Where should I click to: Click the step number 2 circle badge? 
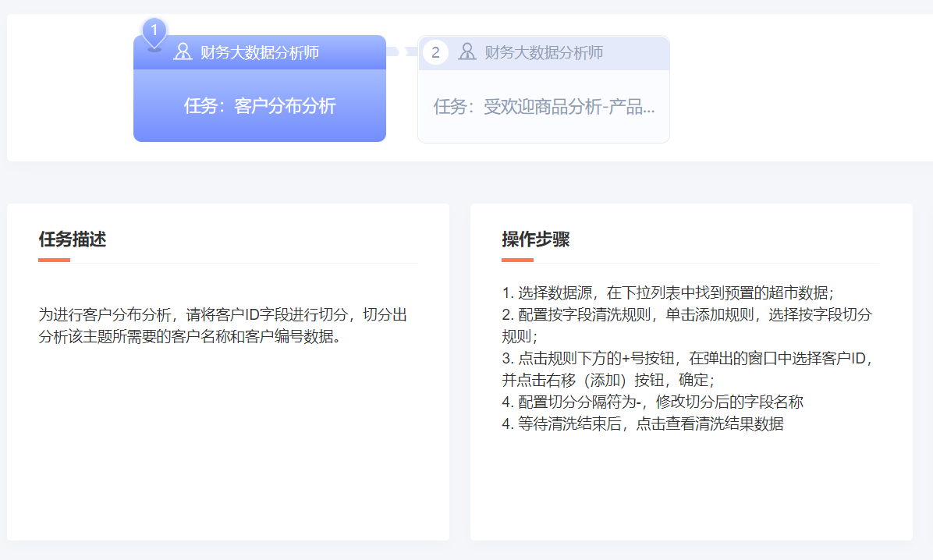pyautogui.click(x=435, y=52)
